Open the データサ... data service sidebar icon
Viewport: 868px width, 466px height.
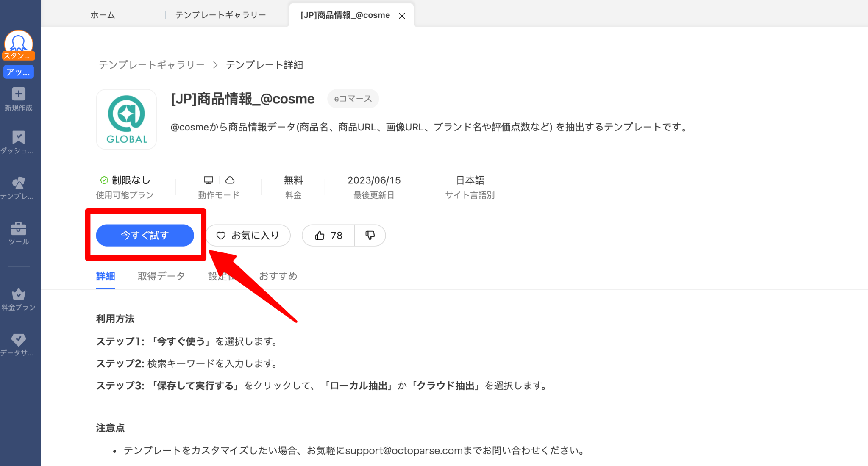(x=19, y=339)
